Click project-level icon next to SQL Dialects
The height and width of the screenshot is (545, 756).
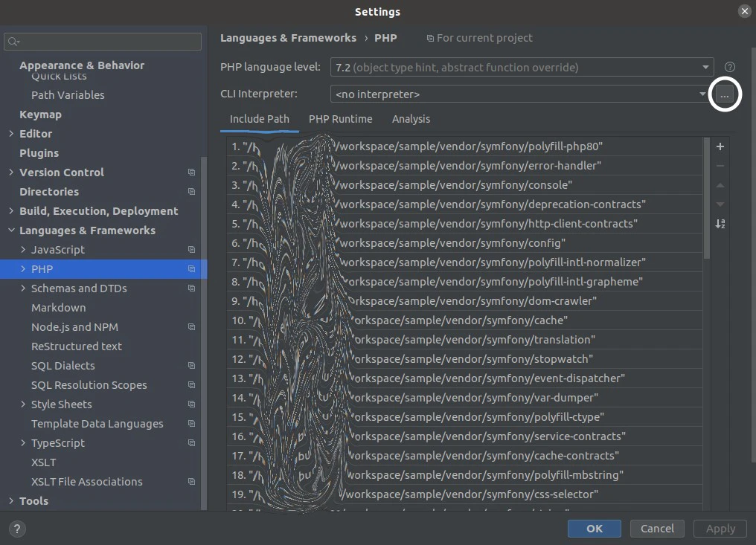tap(191, 365)
